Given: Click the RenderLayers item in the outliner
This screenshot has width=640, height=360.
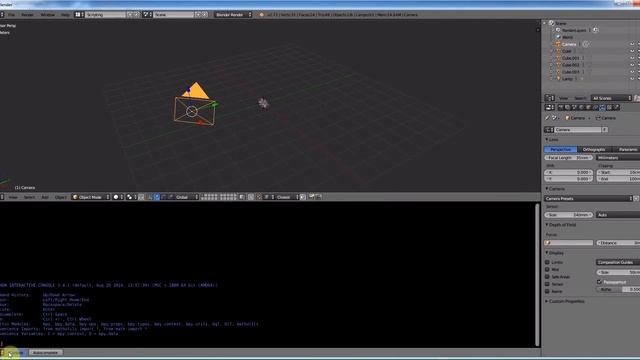Looking at the screenshot, I should click(574, 30).
